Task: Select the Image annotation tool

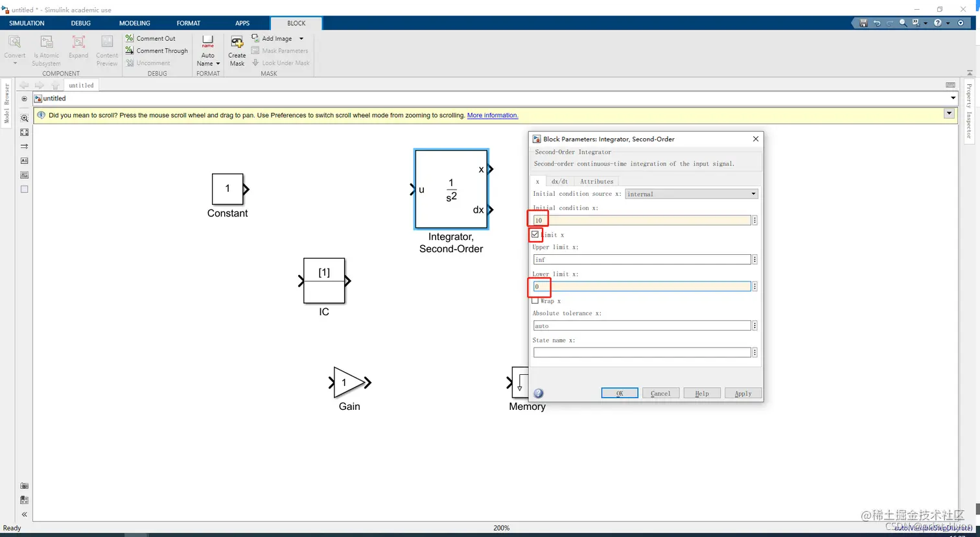Action: point(24,175)
